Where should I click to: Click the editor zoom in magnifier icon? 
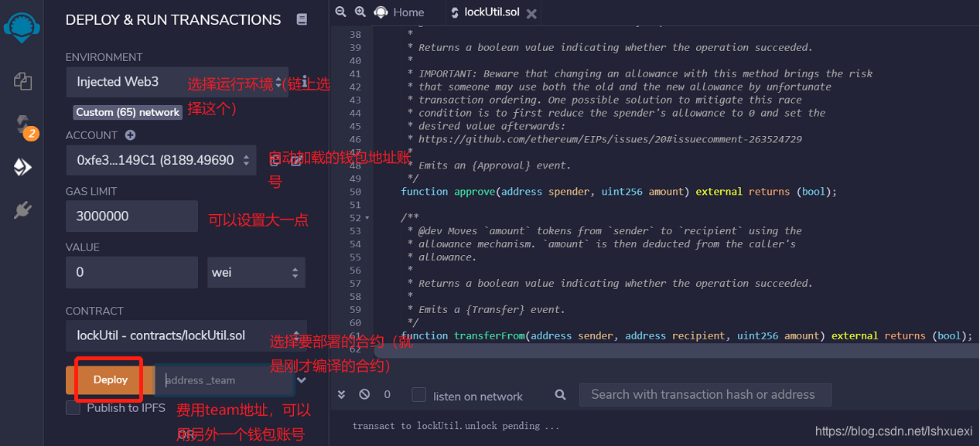(x=360, y=12)
